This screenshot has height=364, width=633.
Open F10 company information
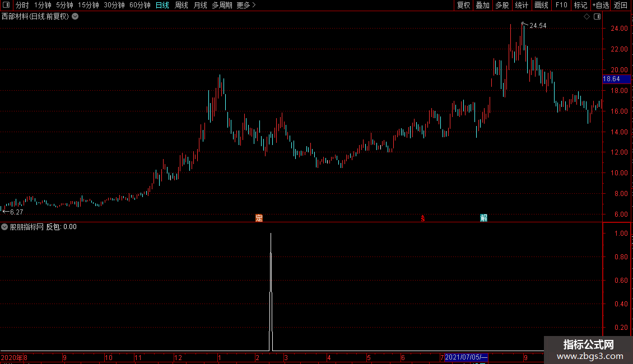coord(561,5)
